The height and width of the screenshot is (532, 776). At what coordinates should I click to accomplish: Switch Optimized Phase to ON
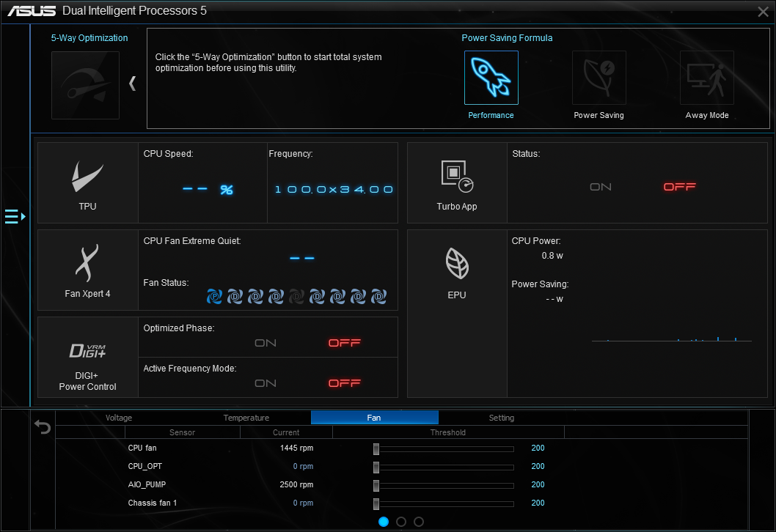(x=266, y=343)
